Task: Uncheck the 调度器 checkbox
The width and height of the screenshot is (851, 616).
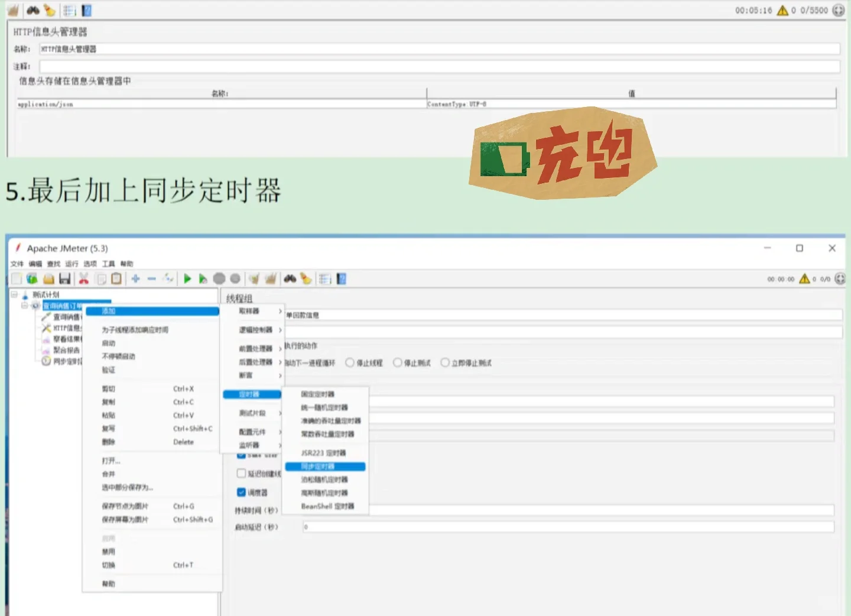Action: [x=241, y=492]
